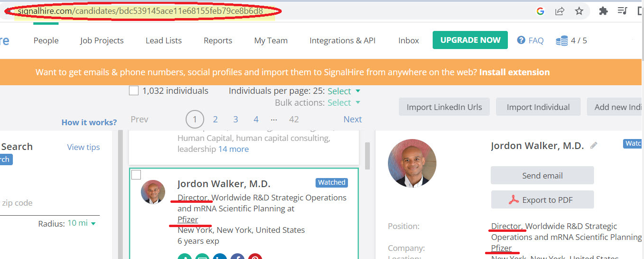644x259 pixels.
Task: Open the Reports section
Action: tap(218, 40)
